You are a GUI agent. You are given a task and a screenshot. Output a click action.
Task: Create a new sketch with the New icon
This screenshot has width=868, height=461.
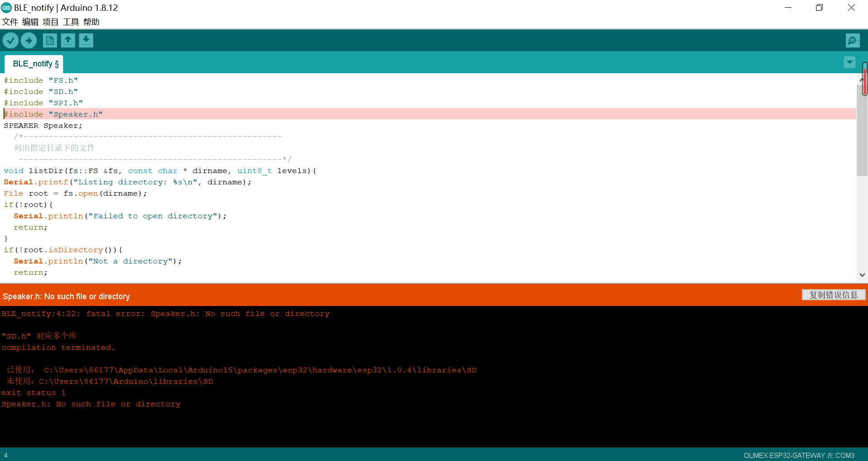[50, 41]
